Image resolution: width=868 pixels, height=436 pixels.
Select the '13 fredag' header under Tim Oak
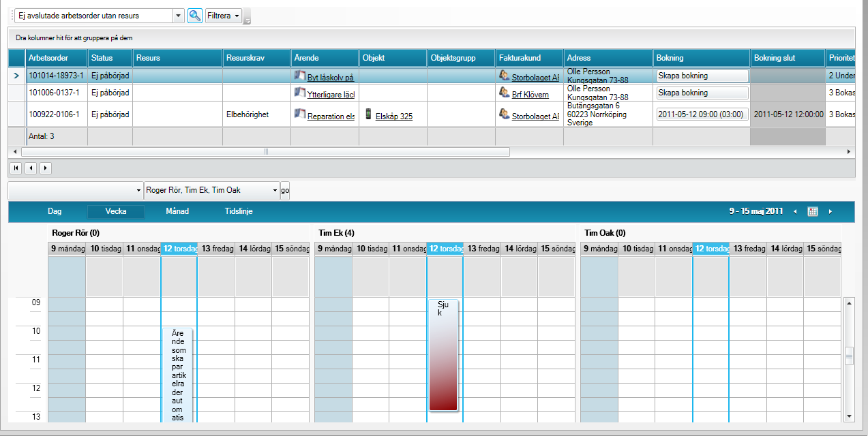point(748,249)
